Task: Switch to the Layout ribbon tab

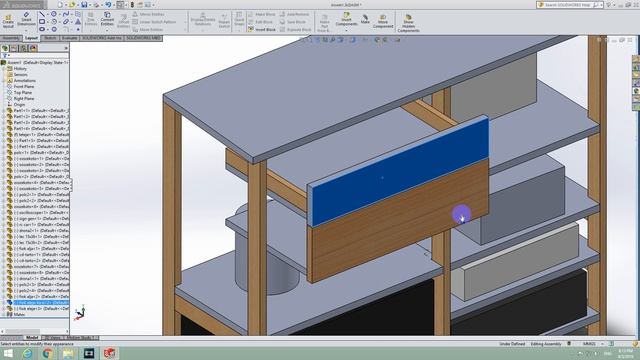Action: [x=31, y=38]
